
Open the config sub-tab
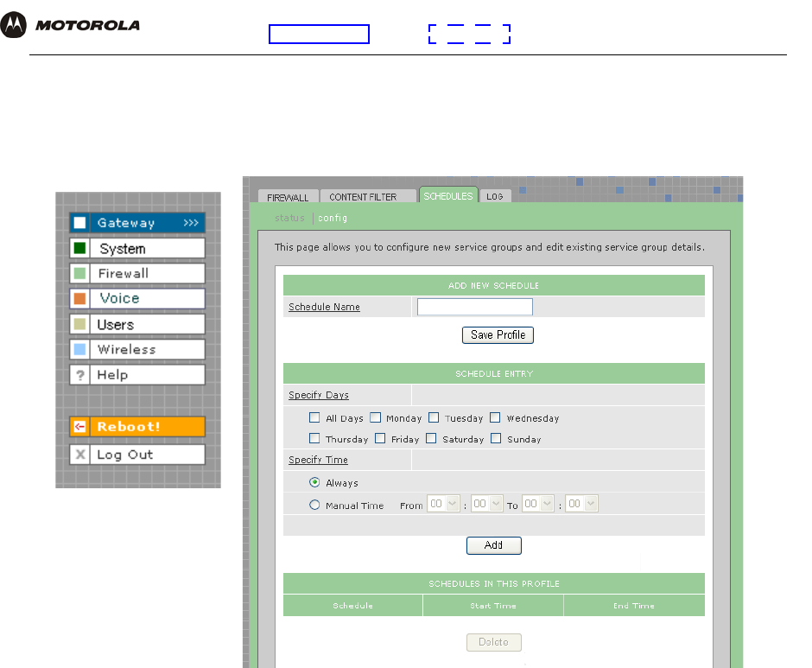tap(333, 218)
